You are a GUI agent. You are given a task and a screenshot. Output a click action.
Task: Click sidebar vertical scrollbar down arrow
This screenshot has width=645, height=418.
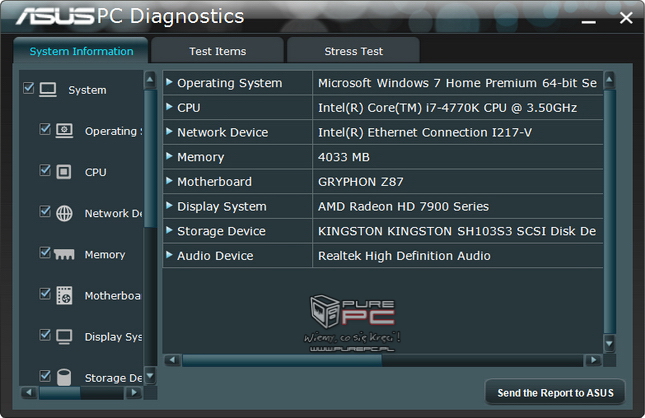150,375
